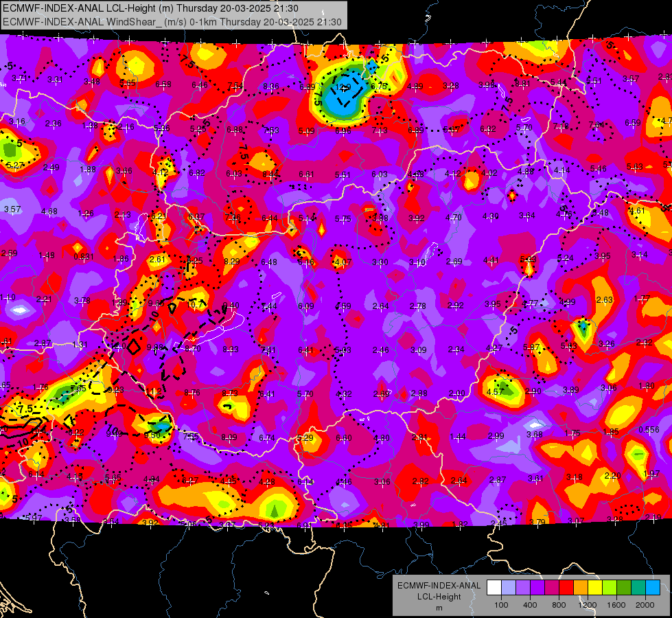This screenshot has width=672, height=618.
Task: Select the white legend color swatch
Action: pyautogui.click(x=494, y=588)
